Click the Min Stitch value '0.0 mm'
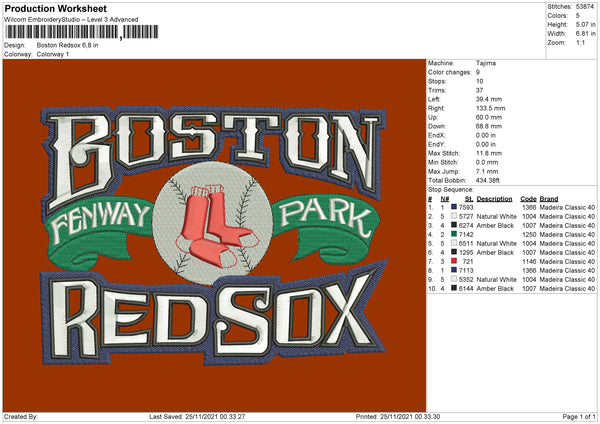The height and width of the screenshot is (424, 600). [487, 162]
